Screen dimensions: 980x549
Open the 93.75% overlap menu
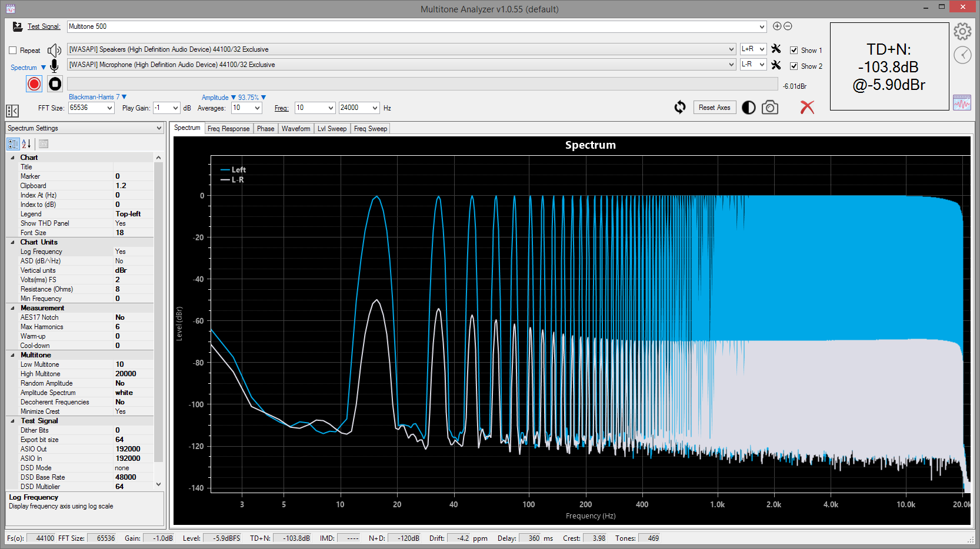click(252, 98)
